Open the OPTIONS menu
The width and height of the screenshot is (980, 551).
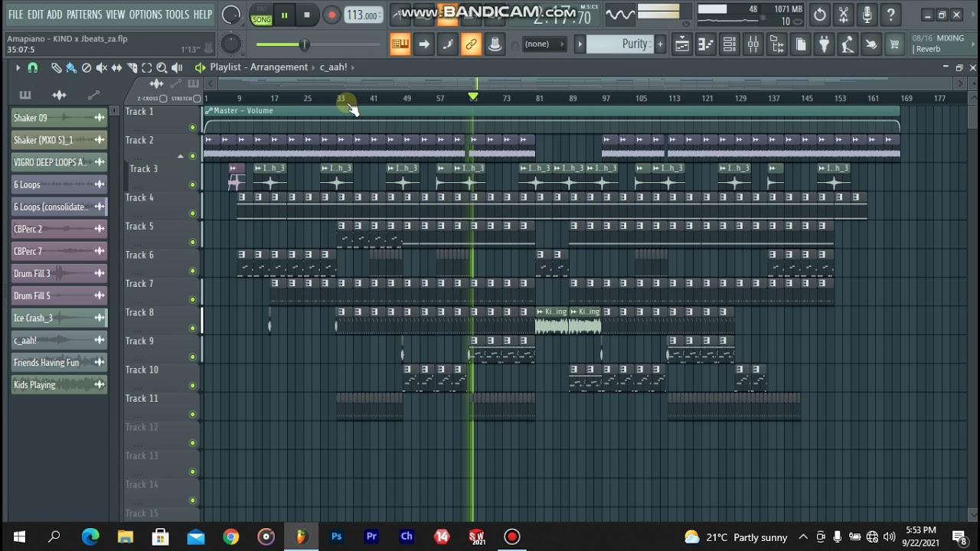[145, 15]
